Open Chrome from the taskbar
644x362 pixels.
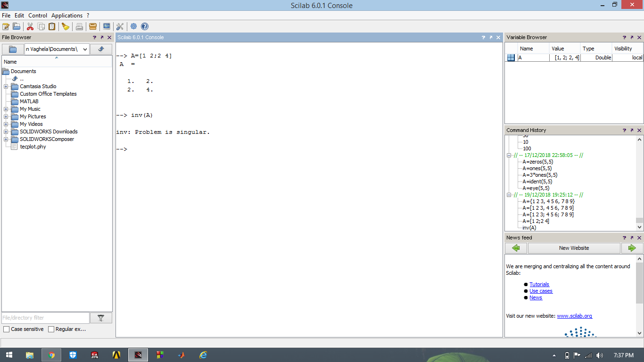[x=51, y=355]
